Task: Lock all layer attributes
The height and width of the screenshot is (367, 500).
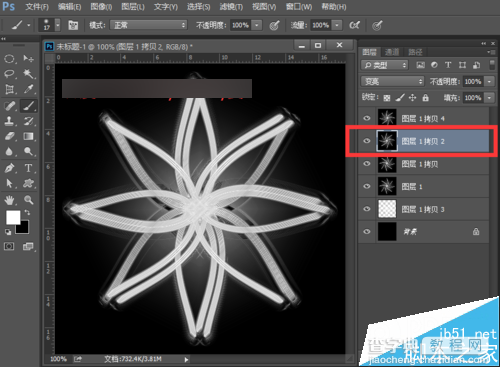Action: pos(425,98)
